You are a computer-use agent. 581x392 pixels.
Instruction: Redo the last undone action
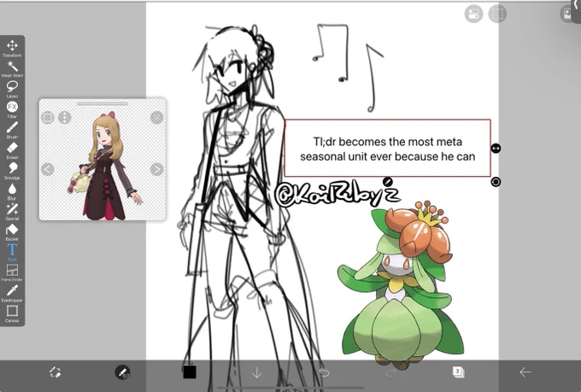coord(391,372)
